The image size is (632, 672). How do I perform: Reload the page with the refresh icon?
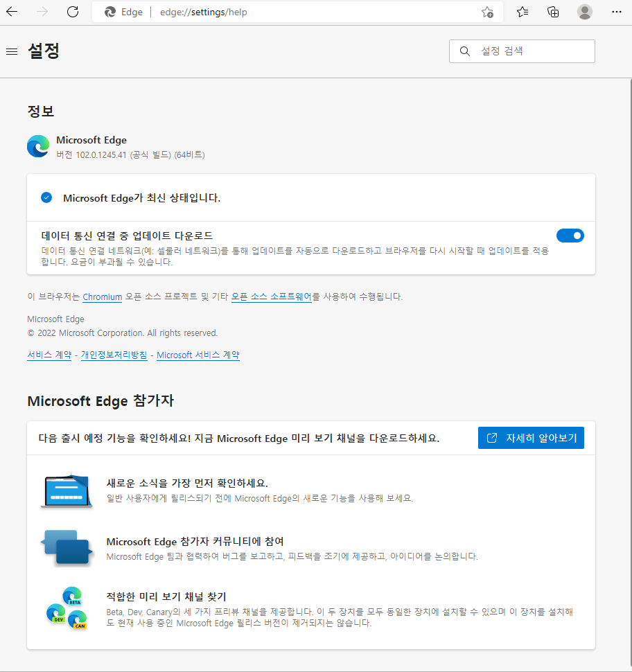coord(73,12)
